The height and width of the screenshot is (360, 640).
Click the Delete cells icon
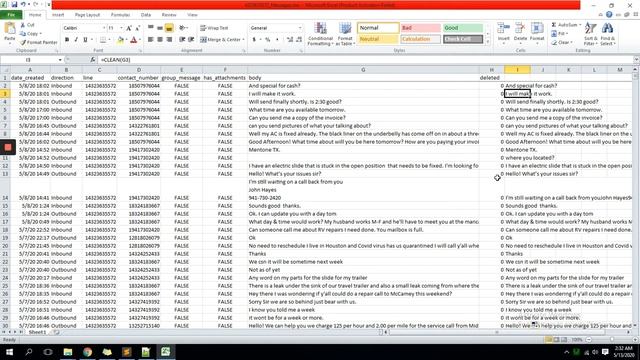point(520,29)
